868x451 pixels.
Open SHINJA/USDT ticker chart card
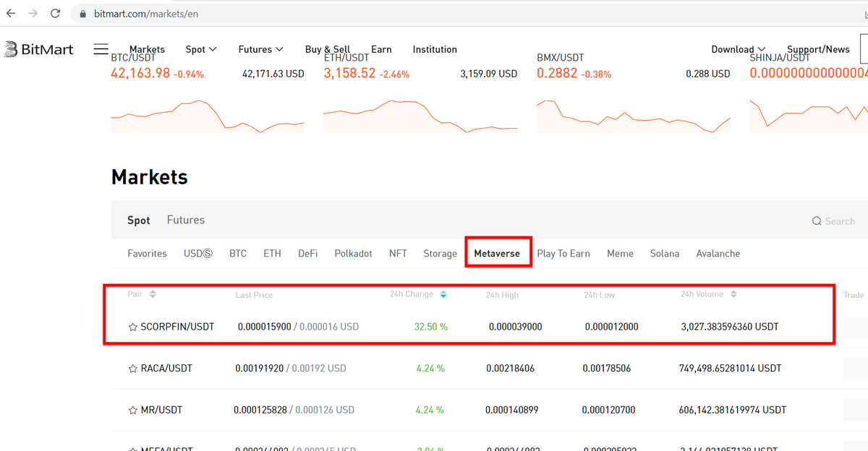tap(809, 94)
